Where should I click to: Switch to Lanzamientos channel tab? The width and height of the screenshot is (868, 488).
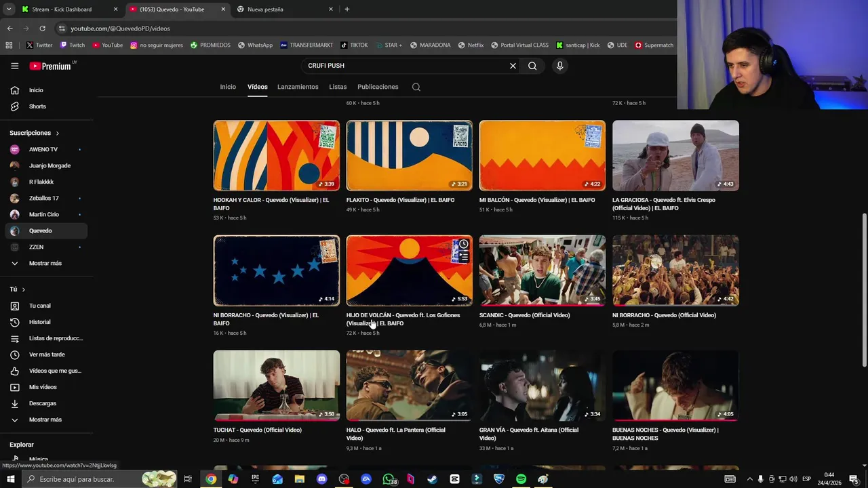(298, 87)
